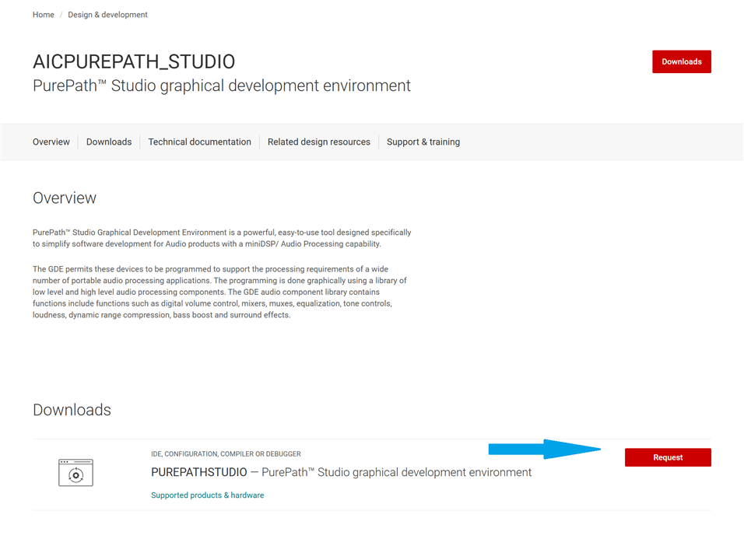Go to the Home breadcrumb link
Screen dimensions: 744x560
[x=43, y=15]
